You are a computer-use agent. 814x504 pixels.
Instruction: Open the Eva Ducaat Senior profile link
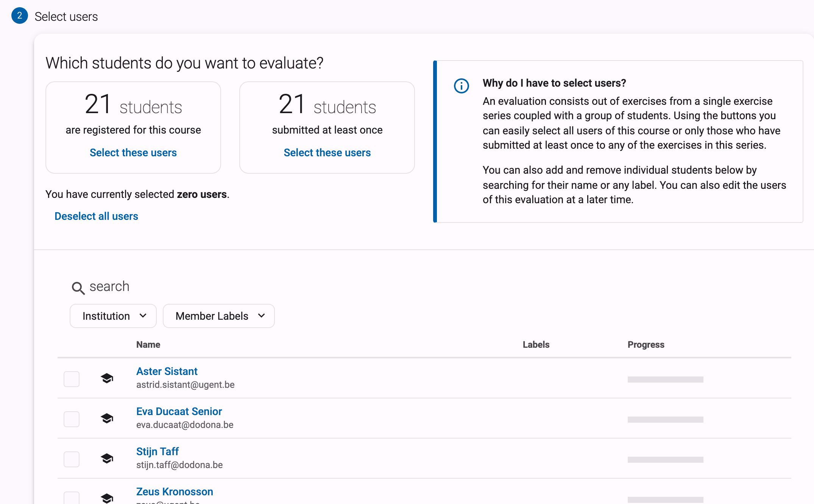coord(179,411)
